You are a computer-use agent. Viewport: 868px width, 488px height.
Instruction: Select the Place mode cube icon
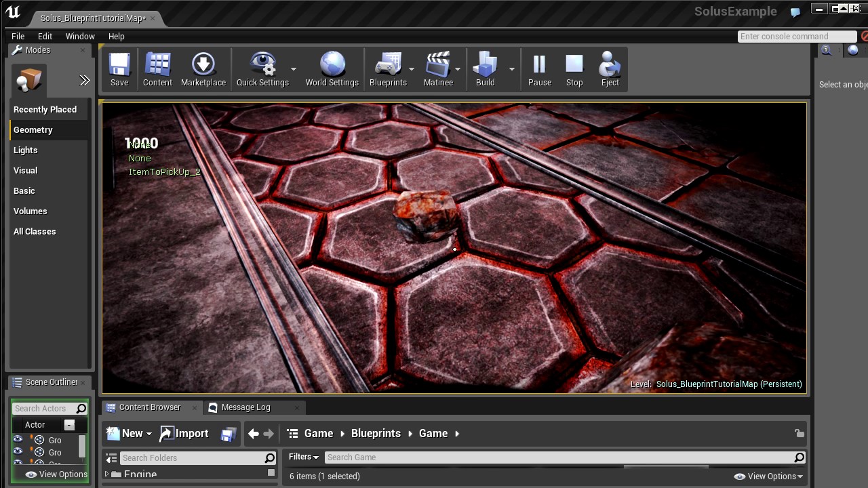[x=28, y=80]
